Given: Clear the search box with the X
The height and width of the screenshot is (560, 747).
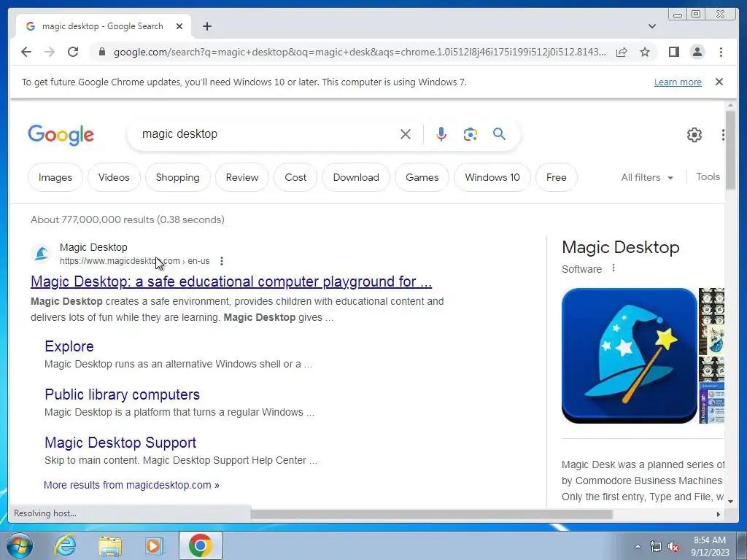Looking at the screenshot, I should (x=406, y=134).
